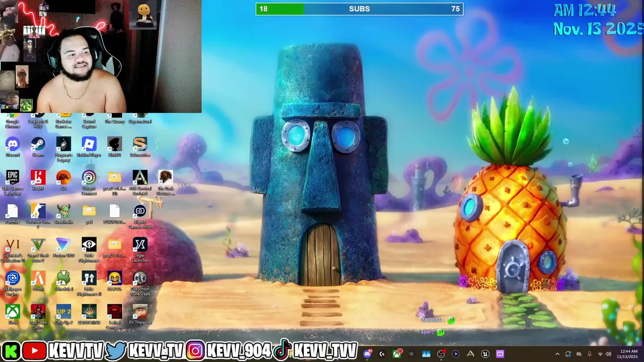Viewport: 644px width, 362px height.
Task: Open the Discord desktop shortcut
Action: coord(13,147)
